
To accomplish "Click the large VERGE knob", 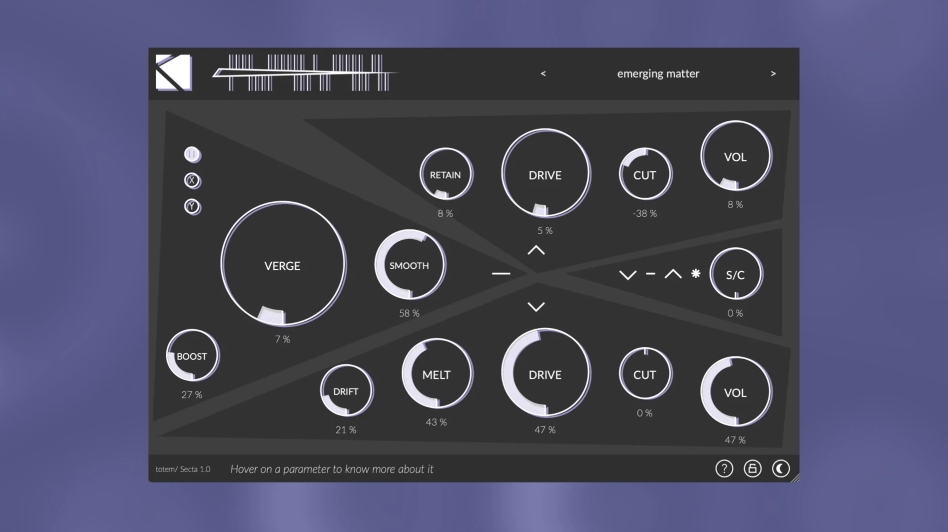I will coord(283,265).
